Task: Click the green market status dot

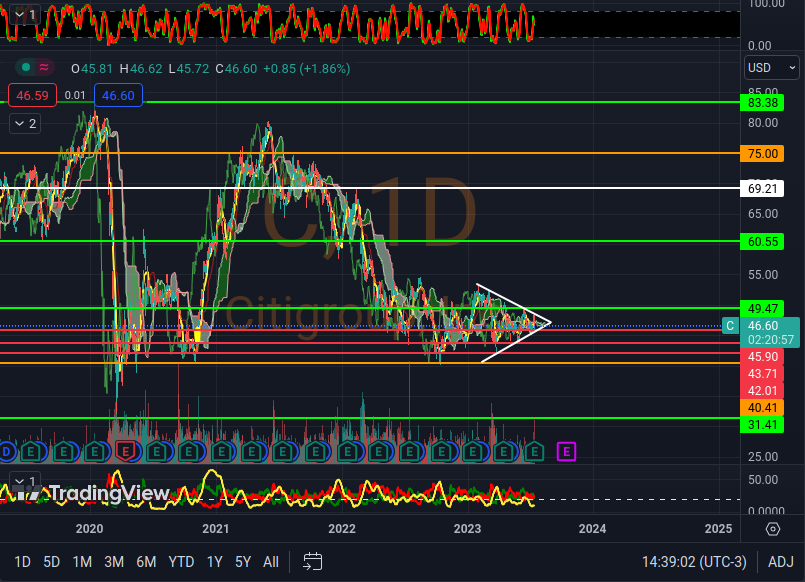Action: pos(26,67)
